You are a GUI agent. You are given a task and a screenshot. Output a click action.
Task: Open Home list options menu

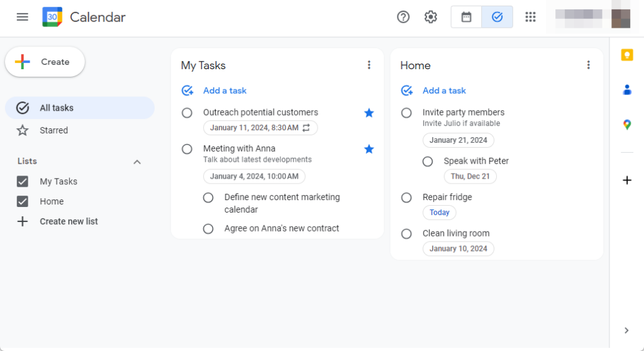[x=589, y=65]
